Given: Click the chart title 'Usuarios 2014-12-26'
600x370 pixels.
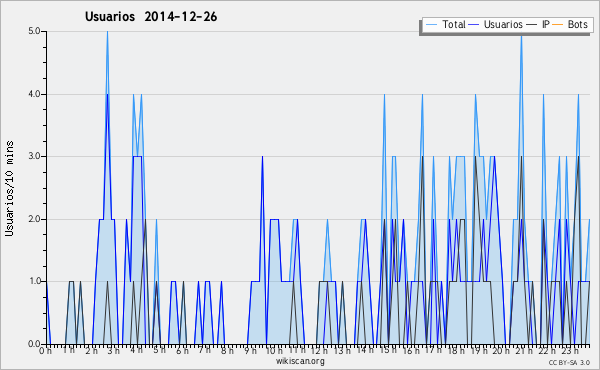Looking at the screenshot, I should [151, 16].
